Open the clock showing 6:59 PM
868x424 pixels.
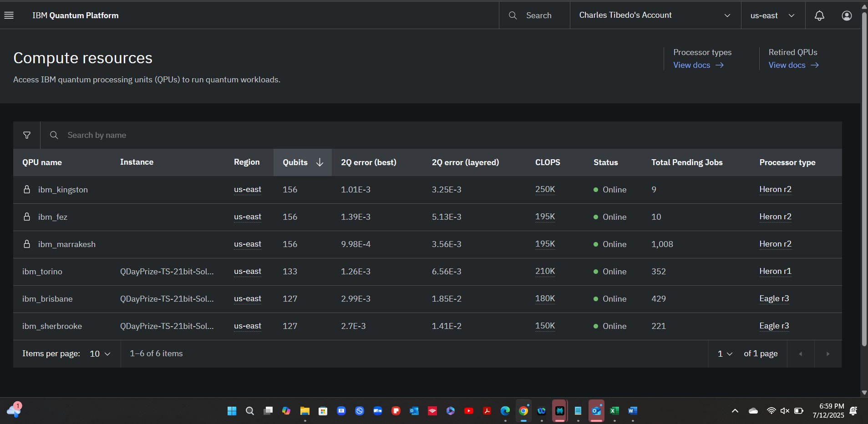(x=828, y=410)
